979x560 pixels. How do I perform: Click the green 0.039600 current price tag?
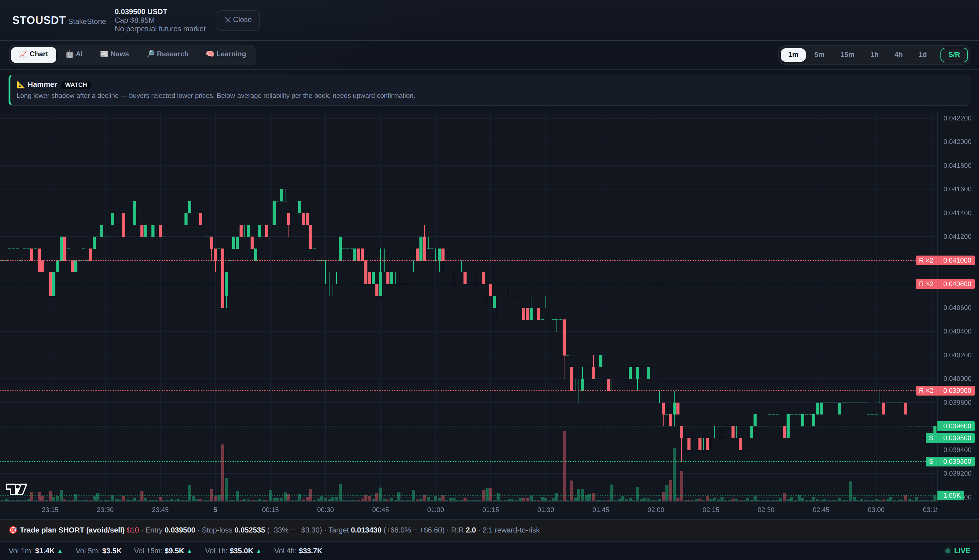pyautogui.click(x=957, y=426)
